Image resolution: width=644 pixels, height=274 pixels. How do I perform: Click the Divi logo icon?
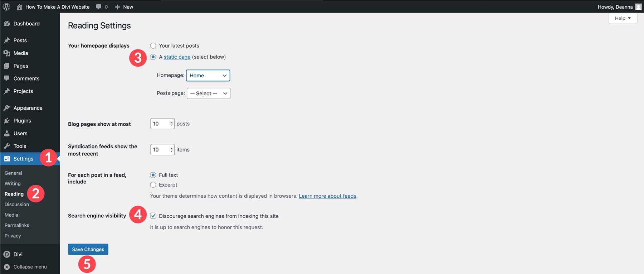(x=7, y=254)
